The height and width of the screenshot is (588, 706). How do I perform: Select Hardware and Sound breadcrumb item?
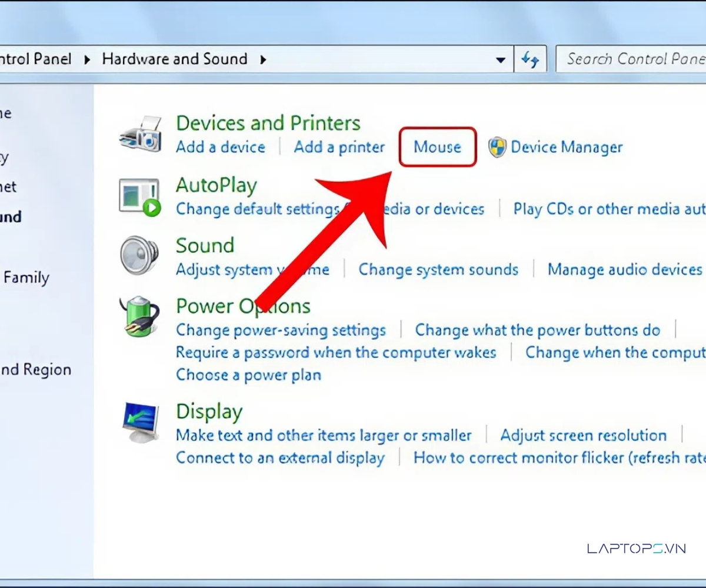pyautogui.click(x=174, y=59)
